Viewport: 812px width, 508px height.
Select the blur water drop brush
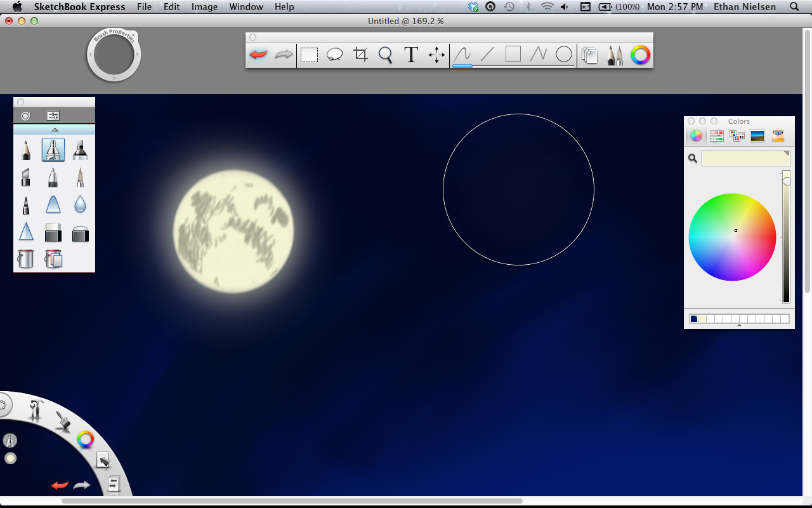81,204
